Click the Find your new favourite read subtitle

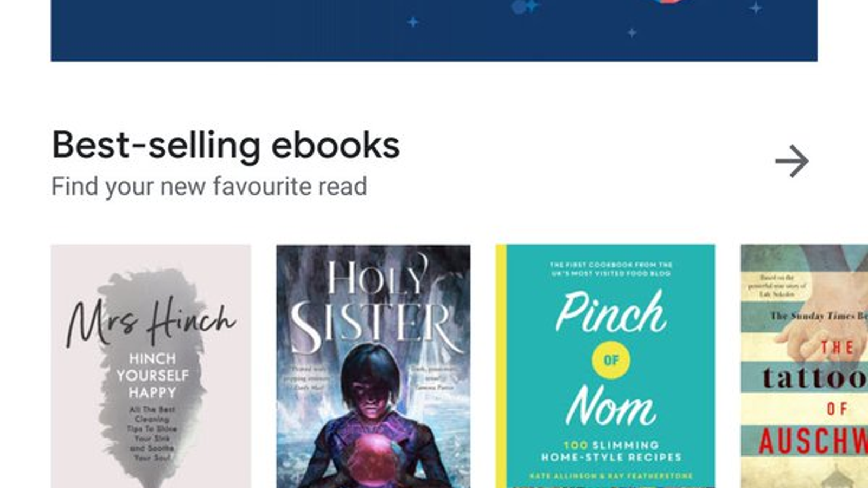click(209, 187)
